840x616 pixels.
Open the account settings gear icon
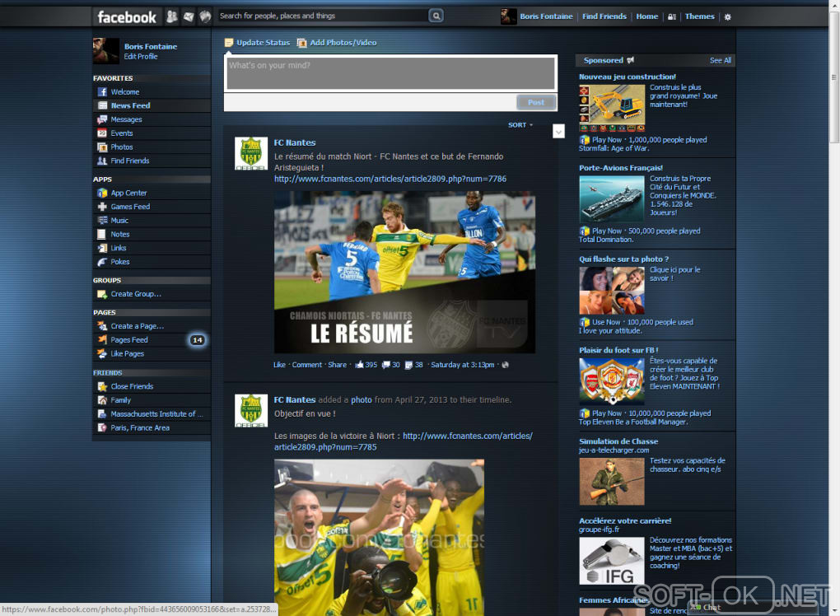tap(727, 17)
